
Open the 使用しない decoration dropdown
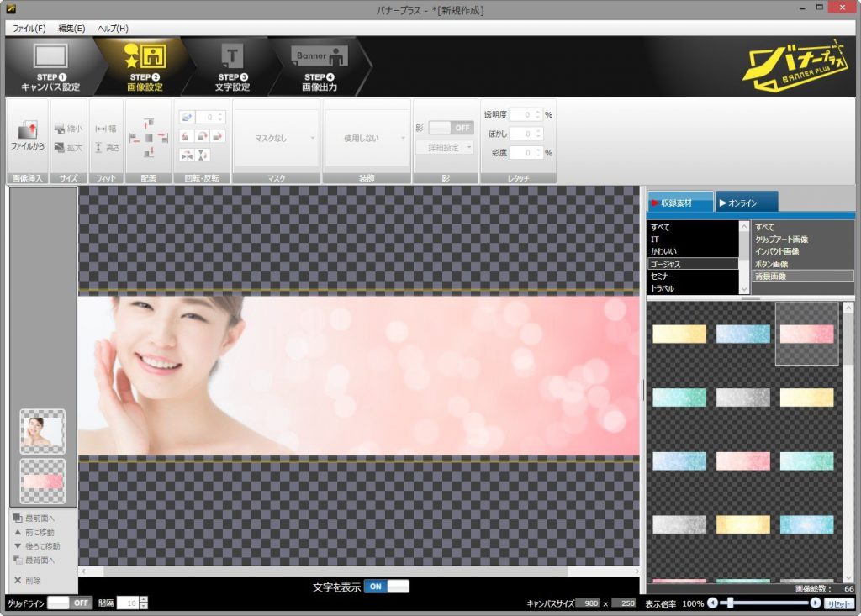[x=367, y=138]
